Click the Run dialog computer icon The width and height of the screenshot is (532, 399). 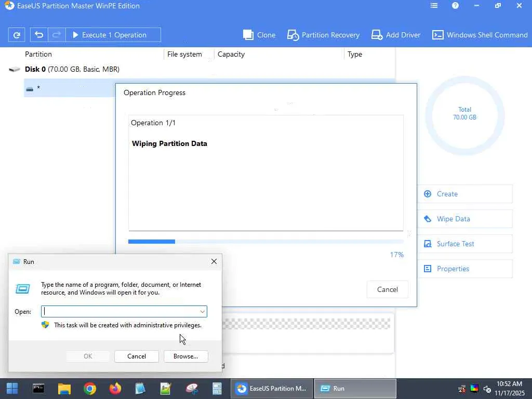click(x=23, y=289)
